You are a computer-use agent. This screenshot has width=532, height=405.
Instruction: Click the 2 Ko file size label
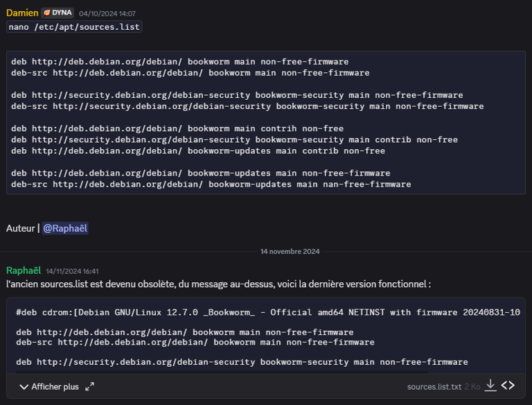[x=472, y=386]
